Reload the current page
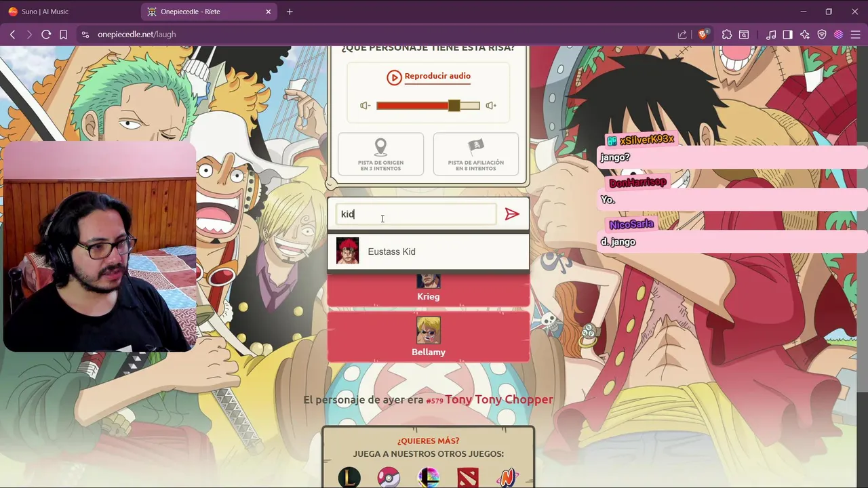 click(46, 35)
